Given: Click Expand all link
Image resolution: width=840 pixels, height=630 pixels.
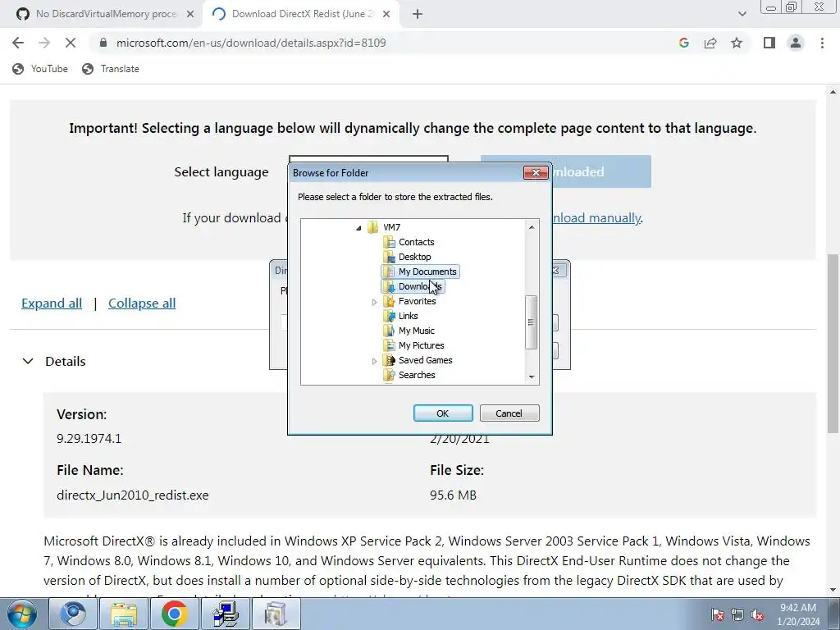Looking at the screenshot, I should tap(52, 304).
